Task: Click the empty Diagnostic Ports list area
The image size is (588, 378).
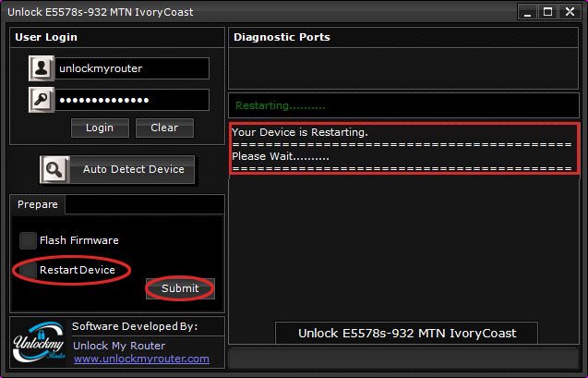Action: [403, 68]
